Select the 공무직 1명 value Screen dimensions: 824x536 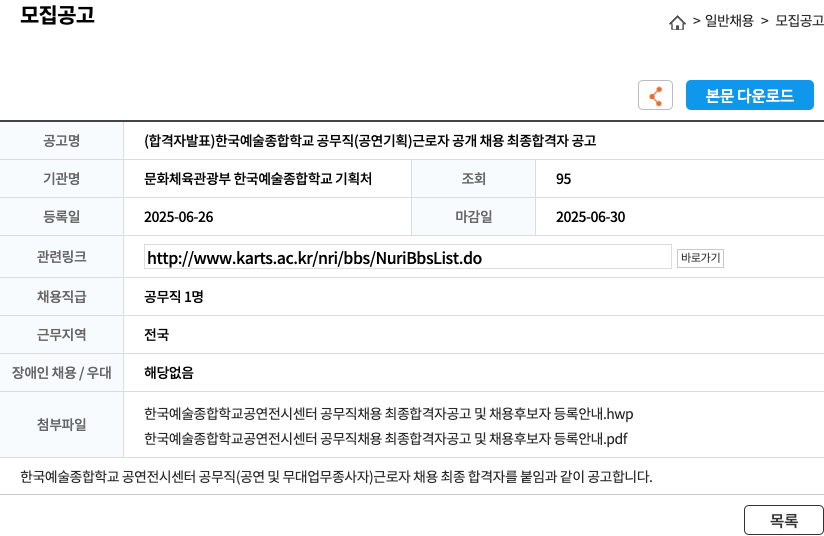(174, 297)
